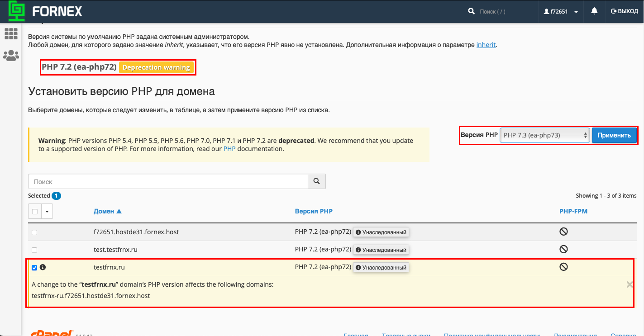Select the testfrnx.ru domain row text
This screenshot has height=336, width=644.
click(x=109, y=267)
